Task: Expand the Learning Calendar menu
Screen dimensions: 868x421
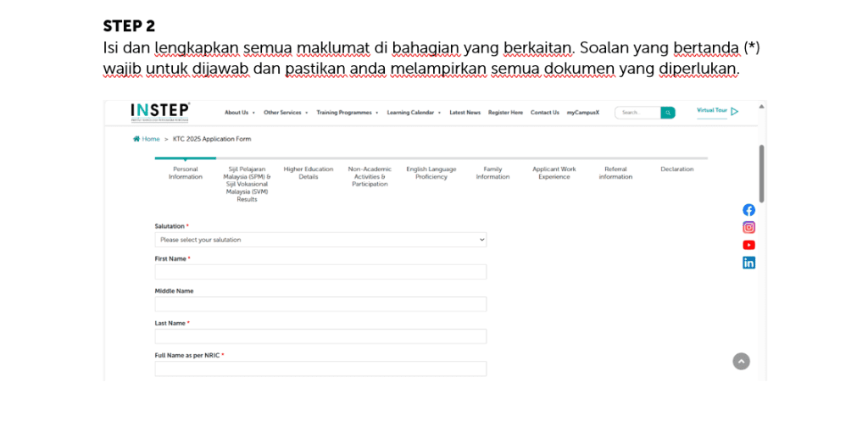Action: [414, 113]
